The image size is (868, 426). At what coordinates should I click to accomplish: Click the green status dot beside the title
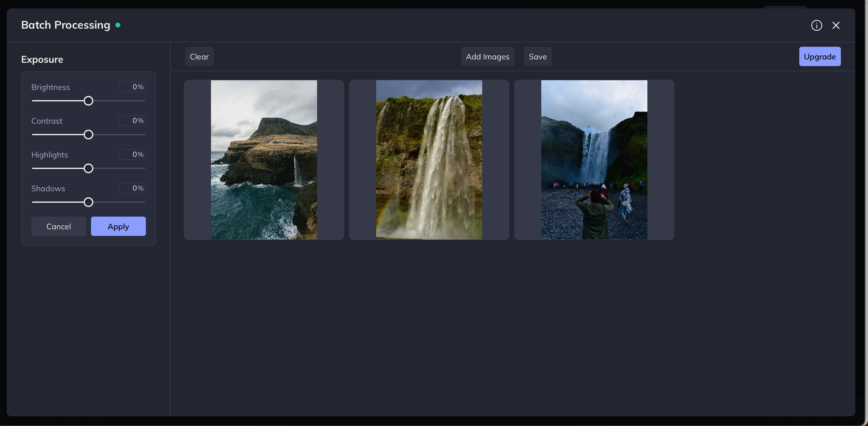point(118,25)
